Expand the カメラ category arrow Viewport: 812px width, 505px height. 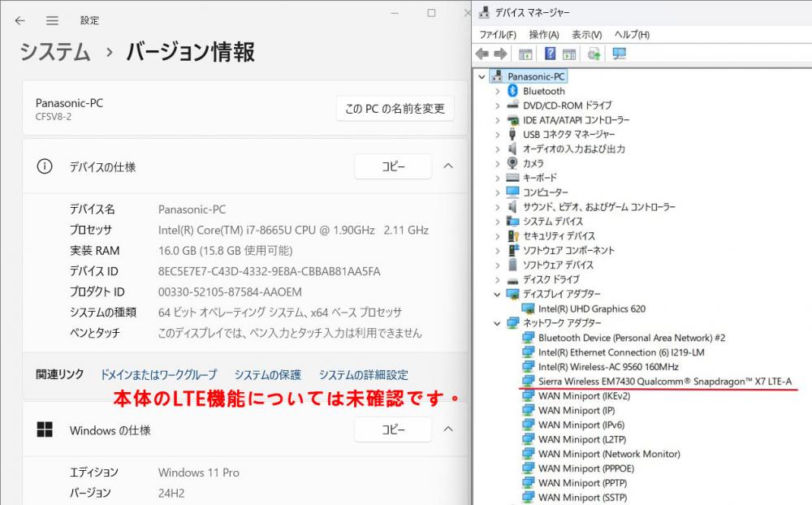[497, 164]
